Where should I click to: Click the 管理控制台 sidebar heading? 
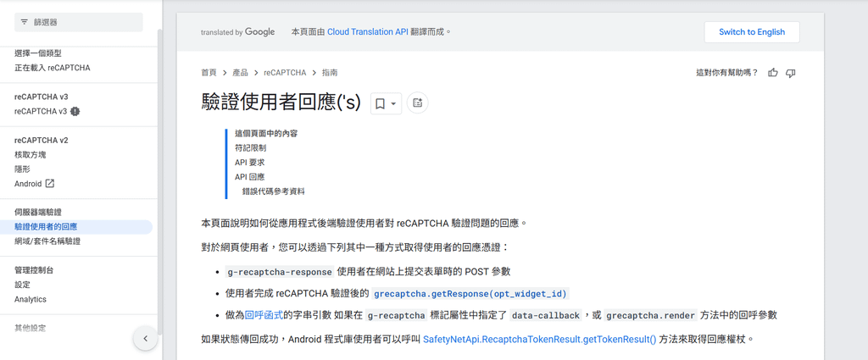34,270
